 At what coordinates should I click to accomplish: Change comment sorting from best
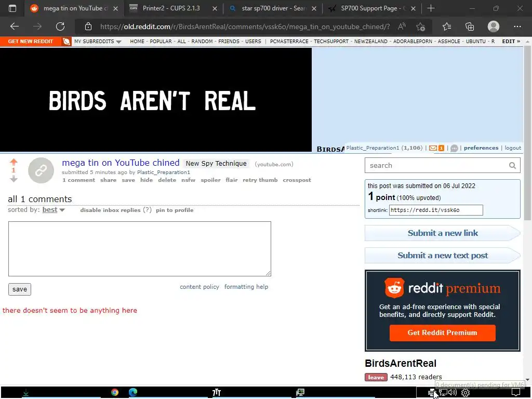54,210
